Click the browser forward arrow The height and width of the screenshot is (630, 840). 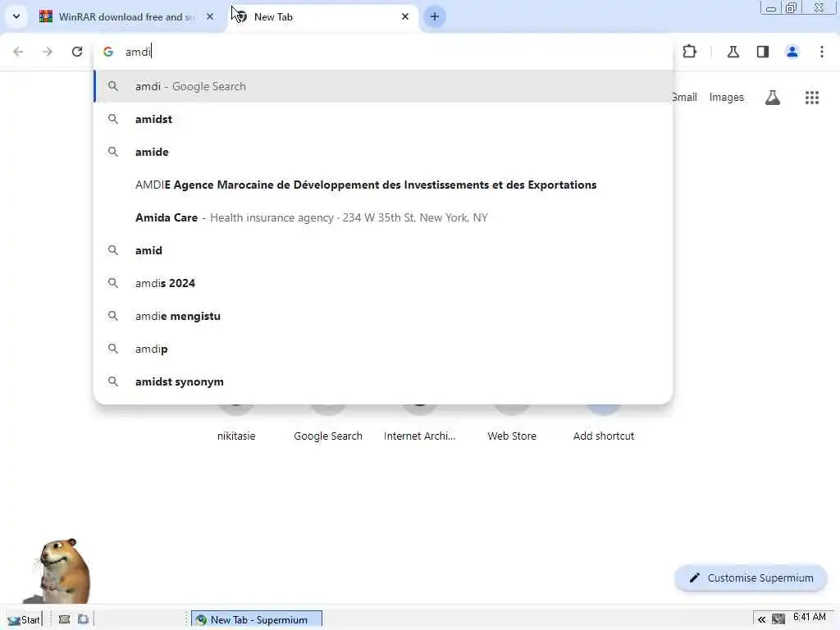tap(48, 52)
